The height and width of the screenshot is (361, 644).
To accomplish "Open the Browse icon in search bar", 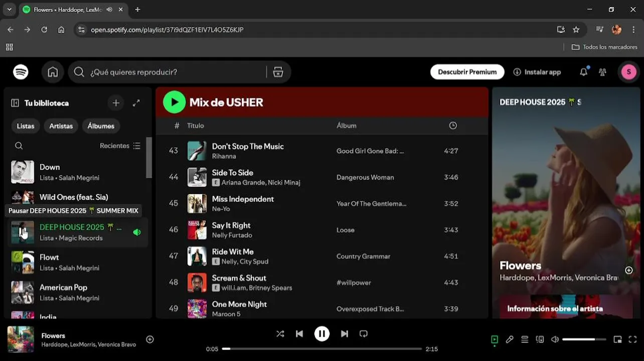I will click(278, 72).
